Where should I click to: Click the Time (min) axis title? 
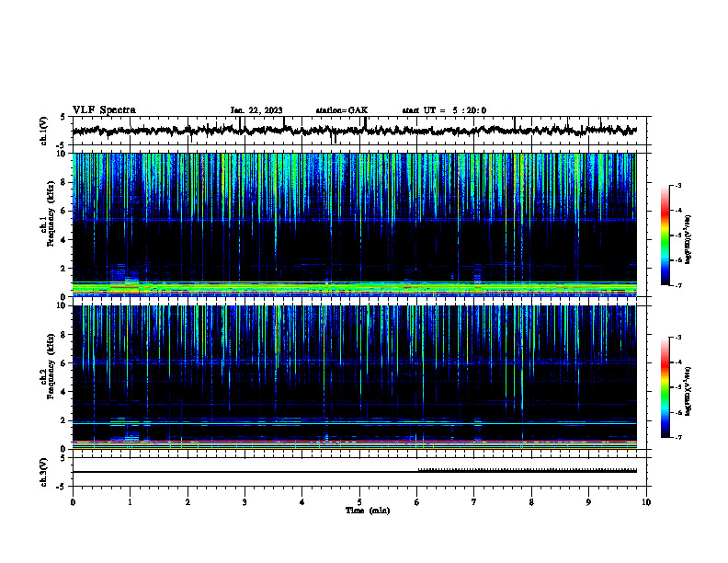tap(368, 511)
